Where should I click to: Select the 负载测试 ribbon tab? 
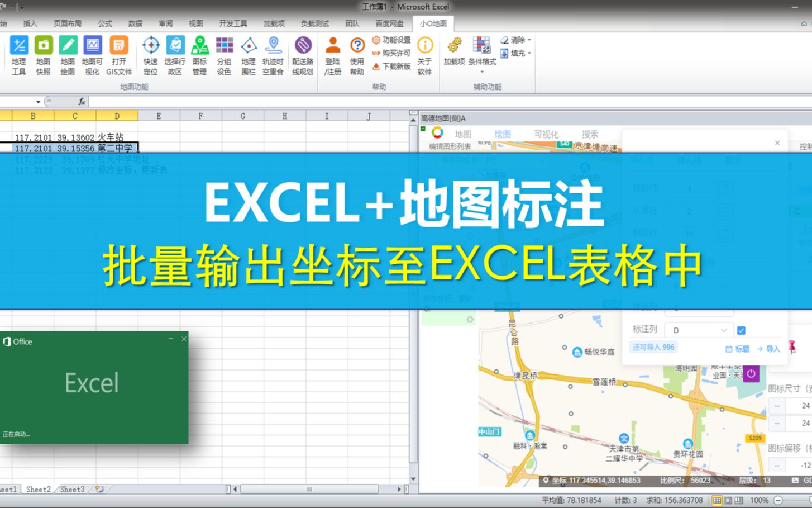[315, 23]
